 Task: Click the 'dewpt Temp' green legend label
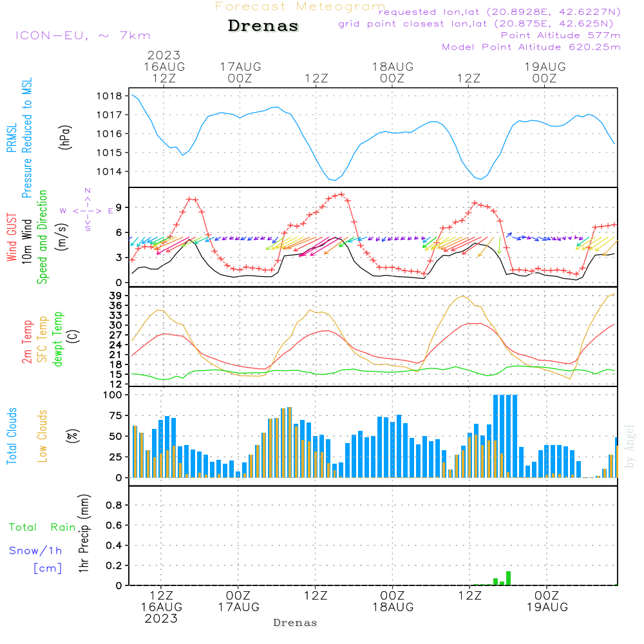(57, 339)
